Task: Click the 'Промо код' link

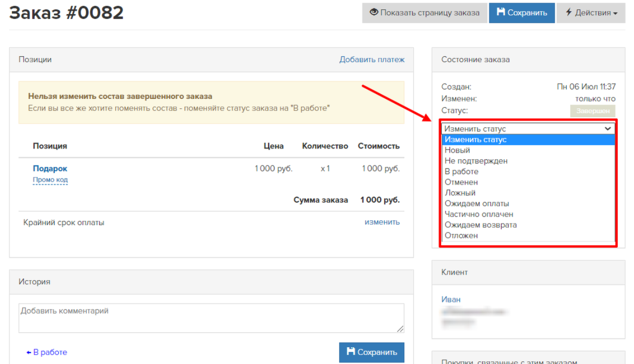Action: click(50, 180)
